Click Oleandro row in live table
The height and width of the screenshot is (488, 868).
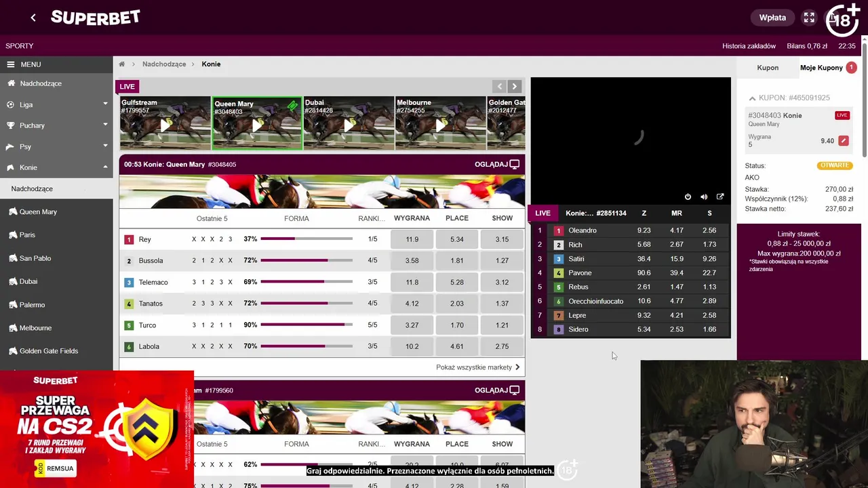coord(631,230)
